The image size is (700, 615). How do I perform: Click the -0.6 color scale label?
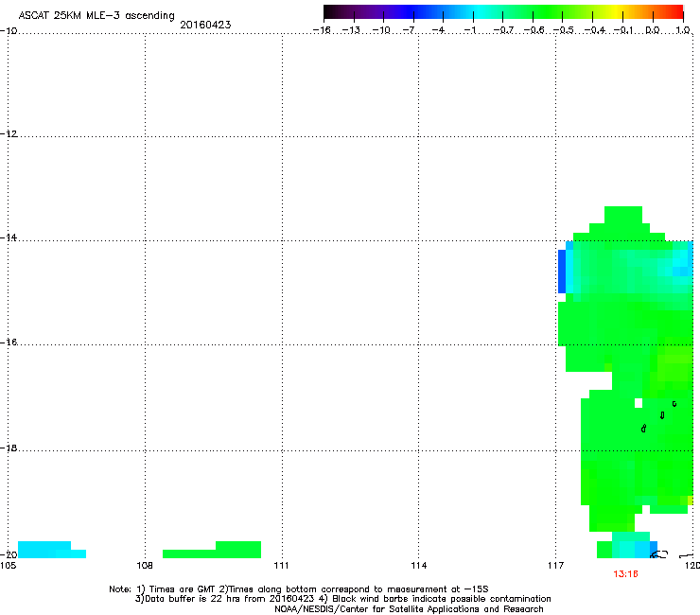534,30
